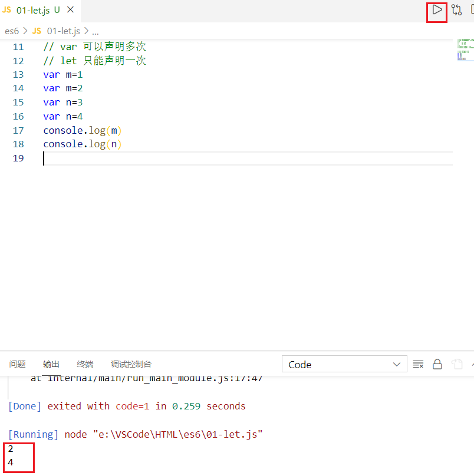Toggle auto-scrolling lock in output panel
Viewport: 474px width, 476px height.
pyautogui.click(x=437, y=364)
